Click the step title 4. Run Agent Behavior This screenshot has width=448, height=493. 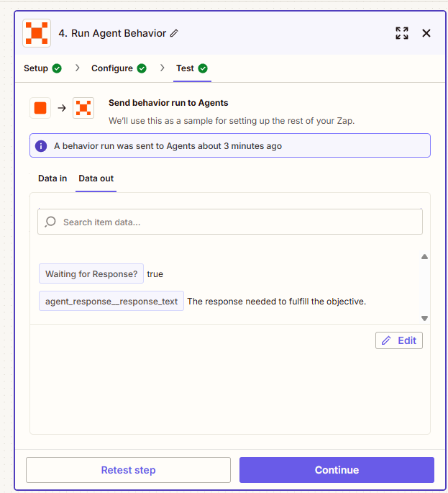112,33
